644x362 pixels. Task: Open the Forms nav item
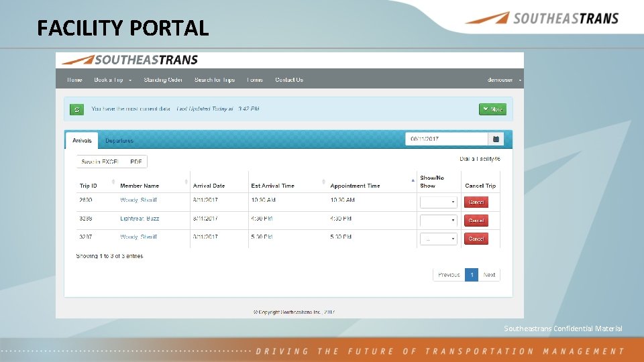(255, 80)
